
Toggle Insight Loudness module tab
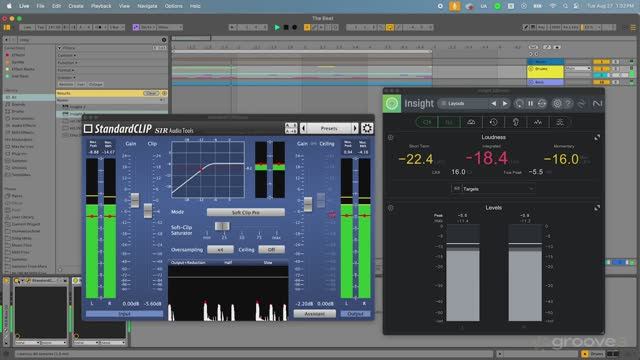point(427,122)
